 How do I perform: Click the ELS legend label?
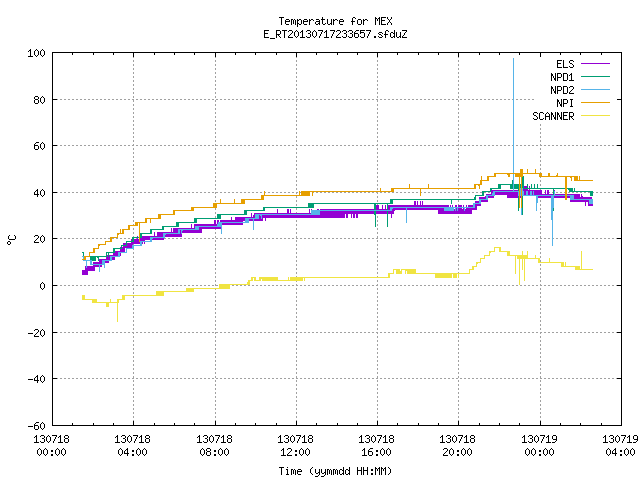[565, 64]
